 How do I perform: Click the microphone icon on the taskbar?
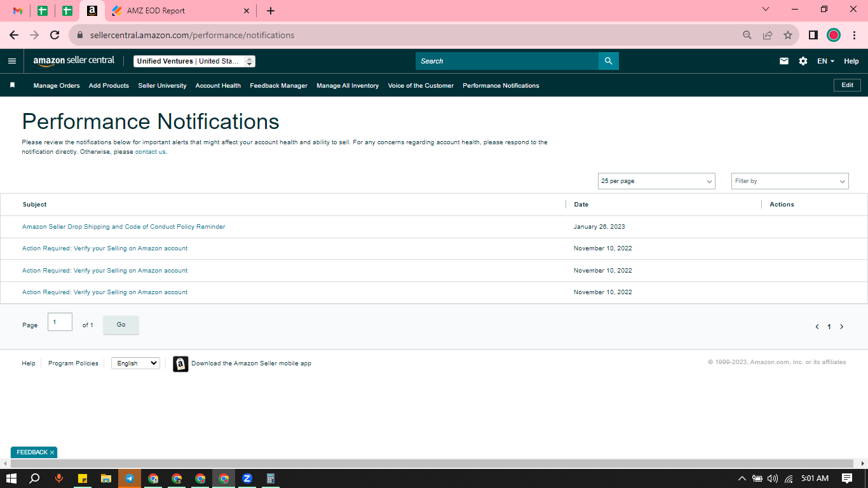[x=59, y=478]
